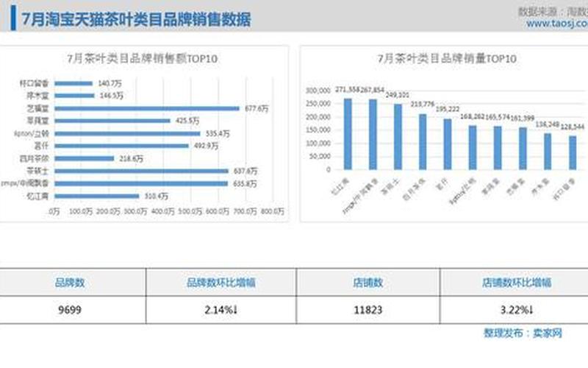The height and width of the screenshot is (368, 588).
Task: Click the 249,101 data label
Action: point(398,96)
